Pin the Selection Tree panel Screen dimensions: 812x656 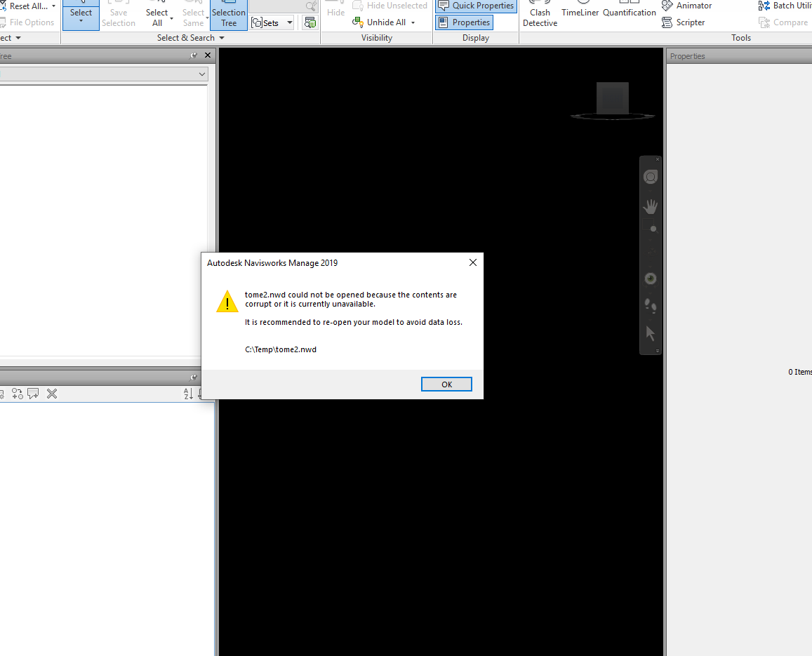coord(193,55)
